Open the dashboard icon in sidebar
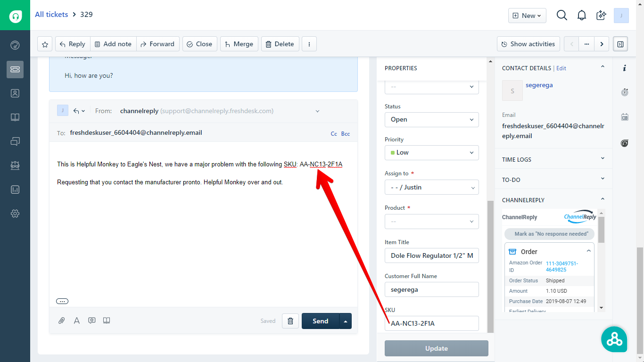 (x=15, y=45)
